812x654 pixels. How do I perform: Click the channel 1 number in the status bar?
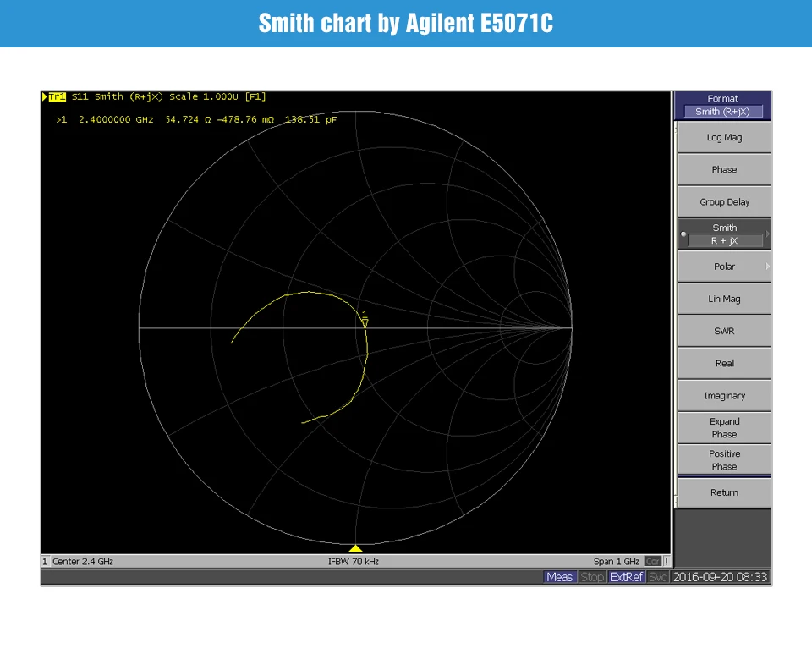pos(45,561)
